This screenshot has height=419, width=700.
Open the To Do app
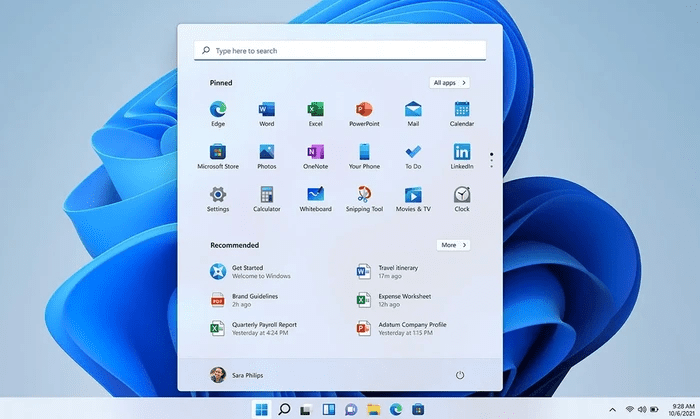413,157
